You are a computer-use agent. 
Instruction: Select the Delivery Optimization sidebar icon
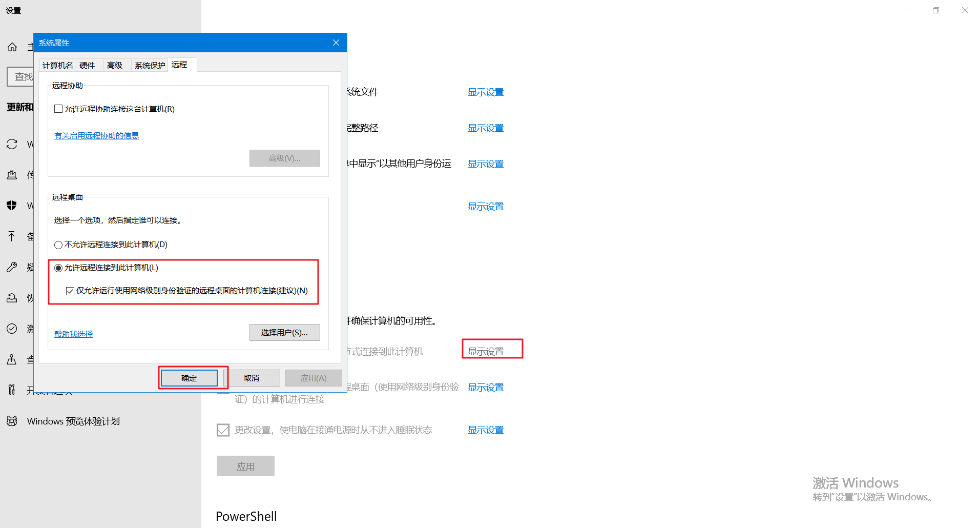tap(12, 175)
